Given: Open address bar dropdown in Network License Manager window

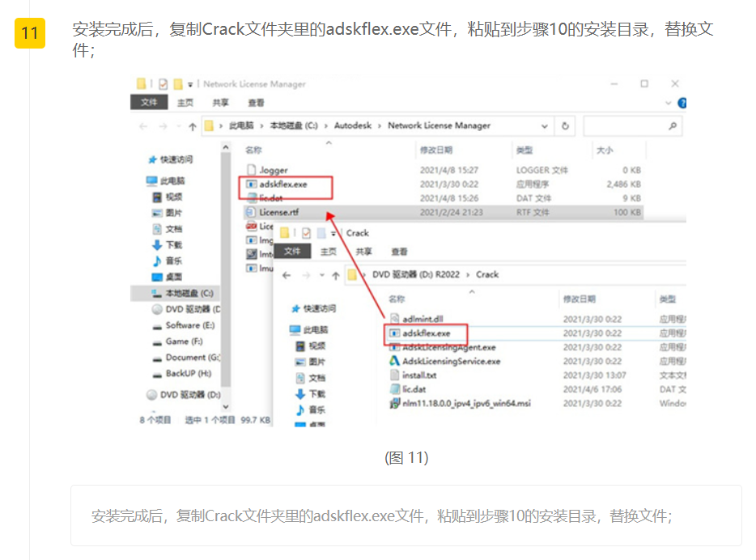Looking at the screenshot, I should (x=545, y=125).
